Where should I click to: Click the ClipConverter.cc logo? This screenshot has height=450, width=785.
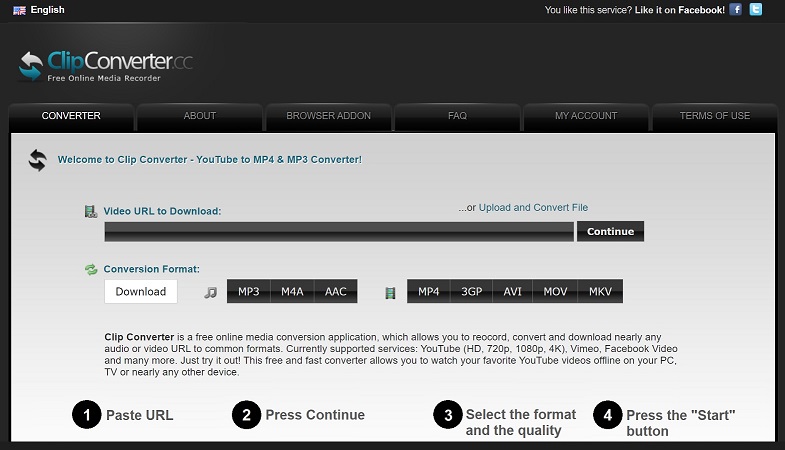click(106, 66)
